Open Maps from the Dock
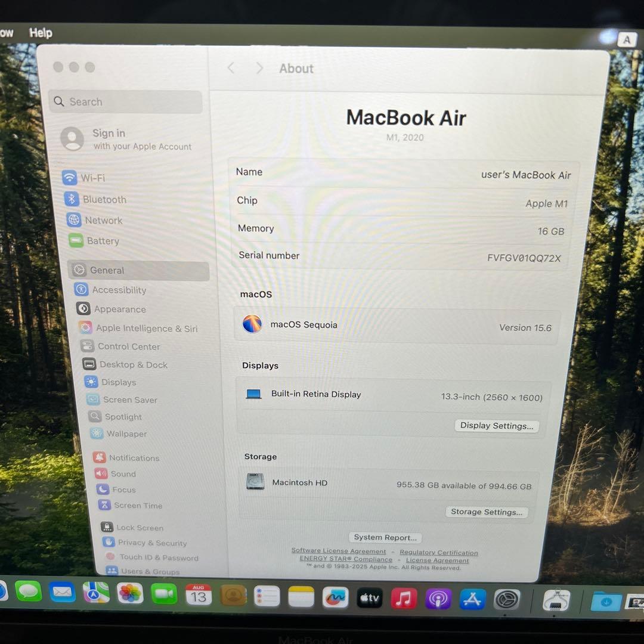 96,593
